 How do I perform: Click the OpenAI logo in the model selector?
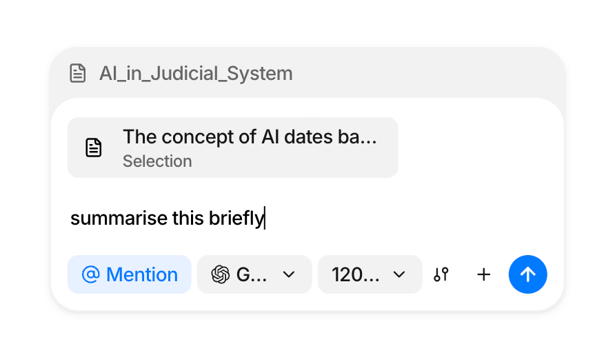coord(221,274)
